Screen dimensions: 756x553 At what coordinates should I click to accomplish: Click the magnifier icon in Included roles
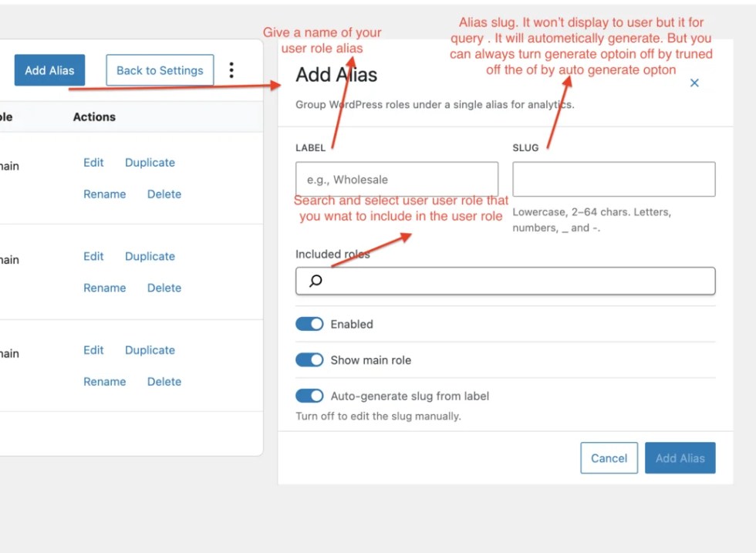pos(312,281)
